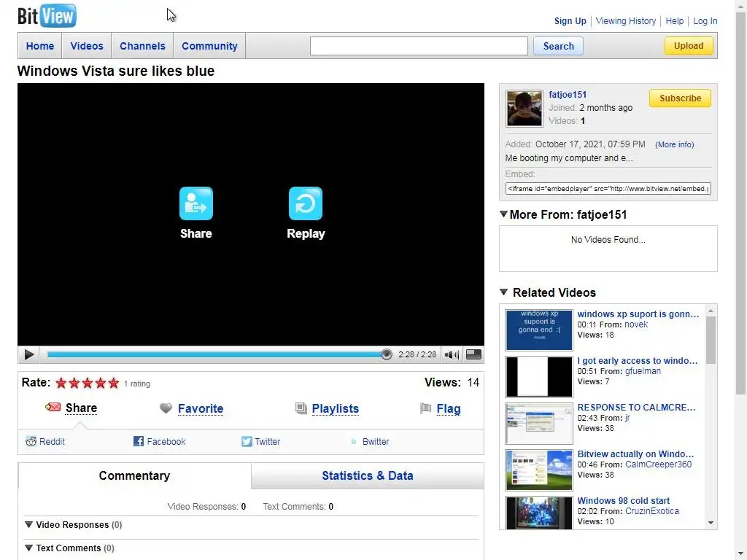Viewport: 747px width, 560px height.
Task: Switch to the Commentary tab
Action: tap(134, 475)
